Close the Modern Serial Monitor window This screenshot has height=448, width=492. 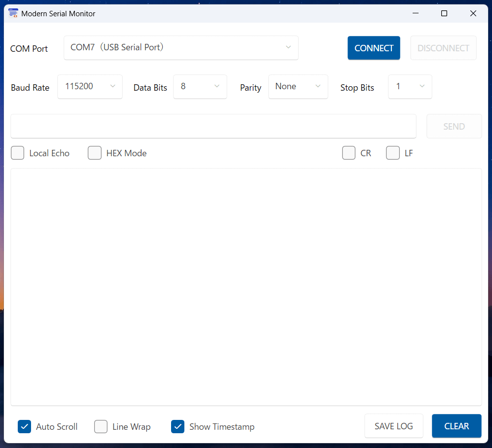[x=473, y=13]
